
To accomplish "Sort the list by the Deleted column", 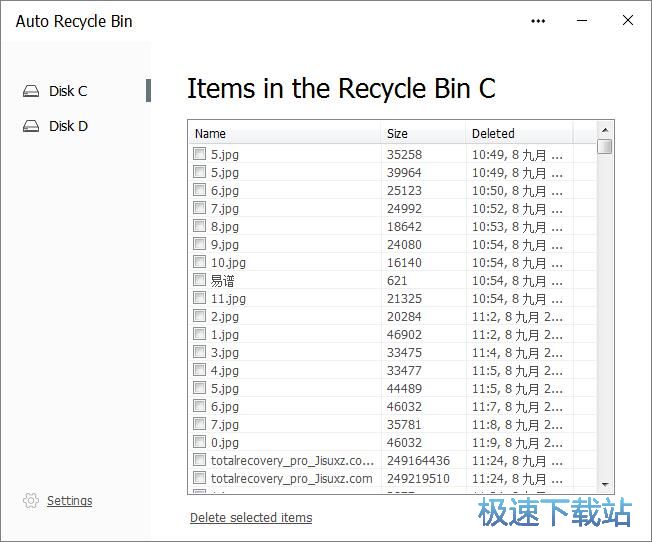I will [x=519, y=134].
